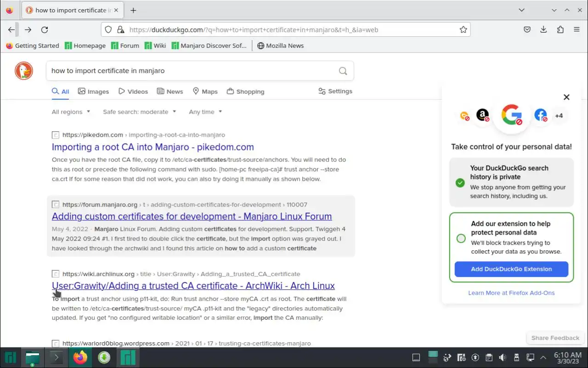This screenshot has height=368, width=588.
Task: Click the forward navigation arrow
Action: [28, 29]
